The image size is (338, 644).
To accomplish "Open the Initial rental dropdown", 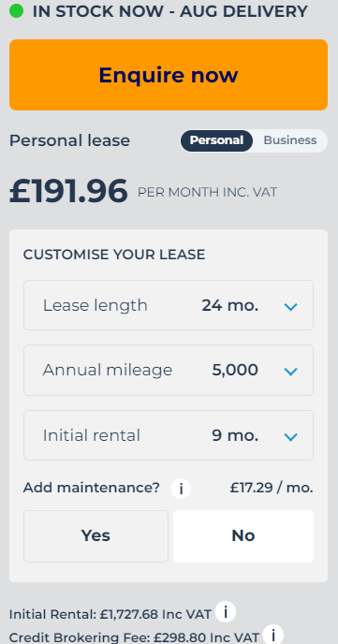I will [169, 435].
